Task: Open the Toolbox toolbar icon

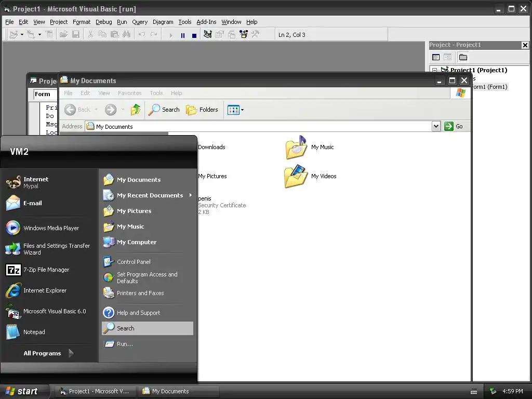Action: [x=256, y=35]
